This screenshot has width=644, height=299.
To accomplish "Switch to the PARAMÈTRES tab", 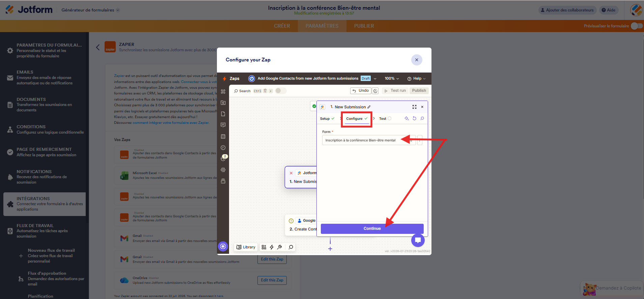I will click(322, 26).
